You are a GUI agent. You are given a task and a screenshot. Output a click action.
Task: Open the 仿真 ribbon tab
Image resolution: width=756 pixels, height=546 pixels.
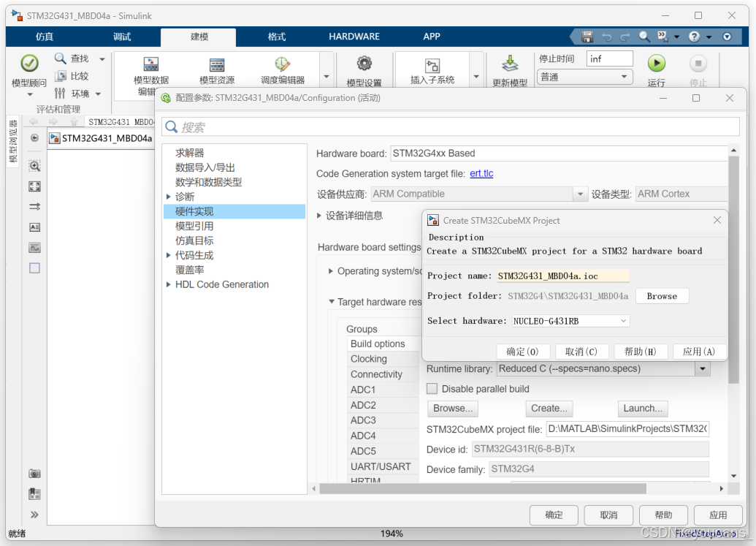click(x=45, y=37)
